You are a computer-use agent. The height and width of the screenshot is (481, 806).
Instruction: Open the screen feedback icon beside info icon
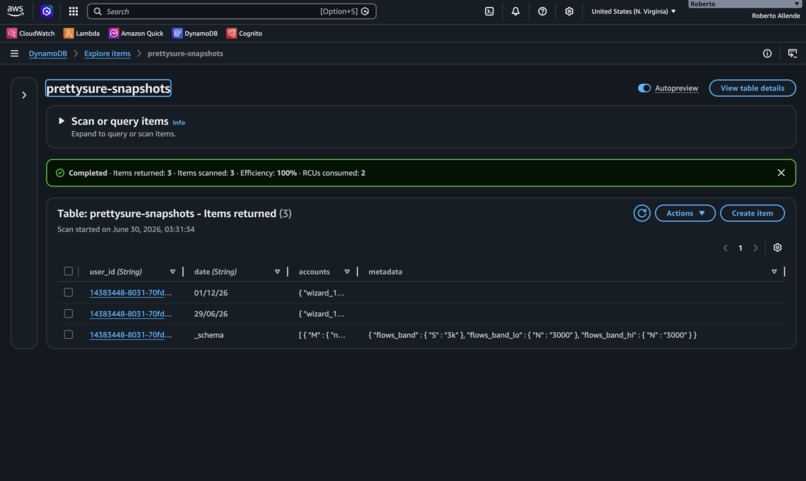pyautogui.click(x=792, y=53)
